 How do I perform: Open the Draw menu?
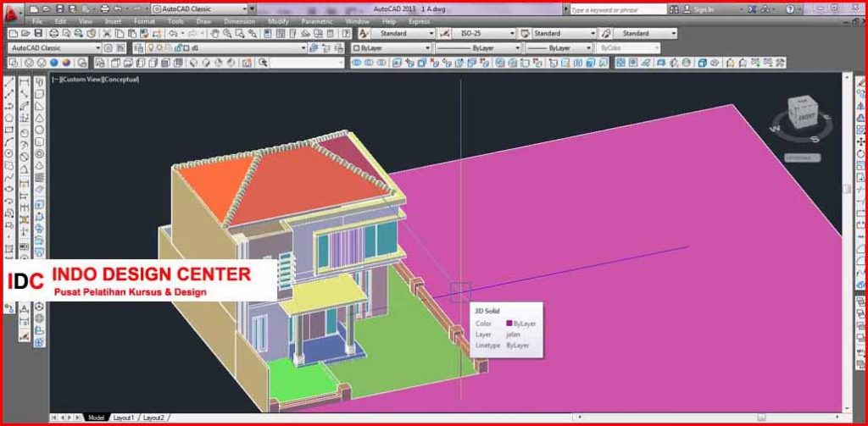tap(203, 21)
